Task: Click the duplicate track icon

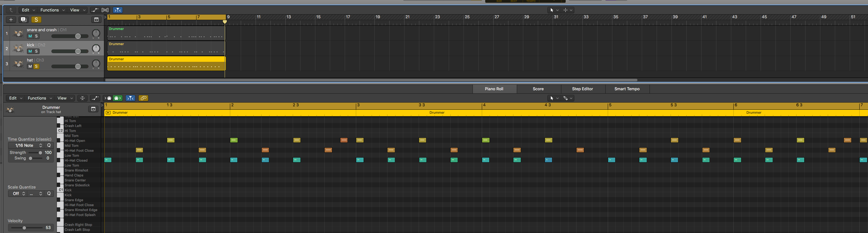Action: click(24, 19)
